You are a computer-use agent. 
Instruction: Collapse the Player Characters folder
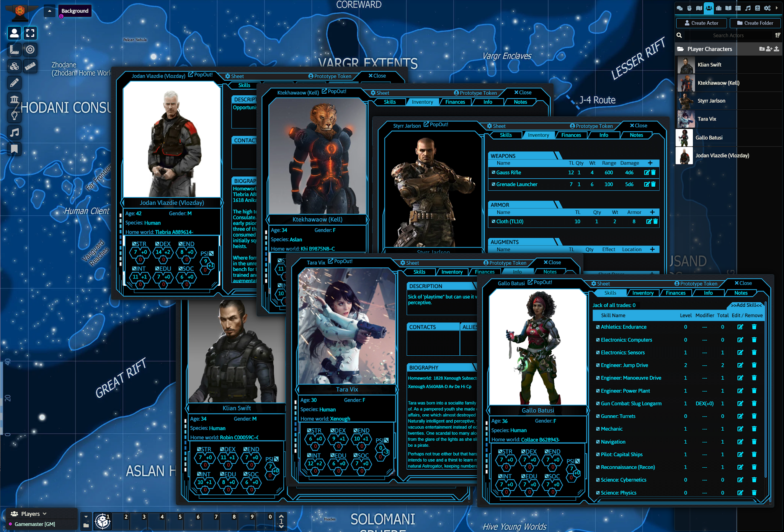click(709, 49)
